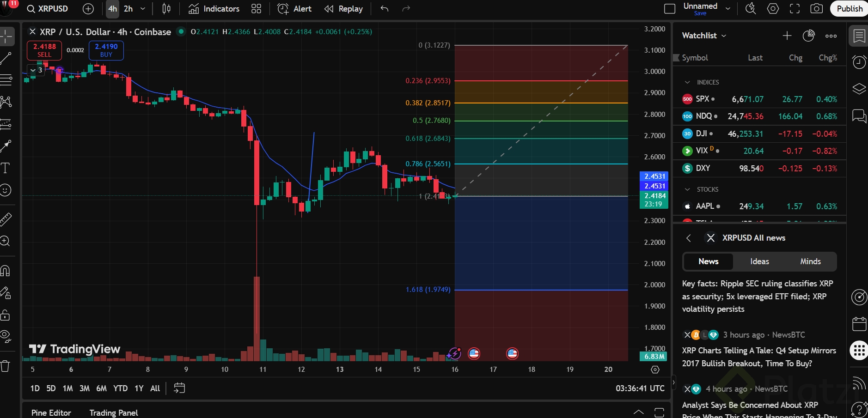Screen dimensions: 868x418
Task: Add a symbol to the watchlist
Action: tap(787, 36)
